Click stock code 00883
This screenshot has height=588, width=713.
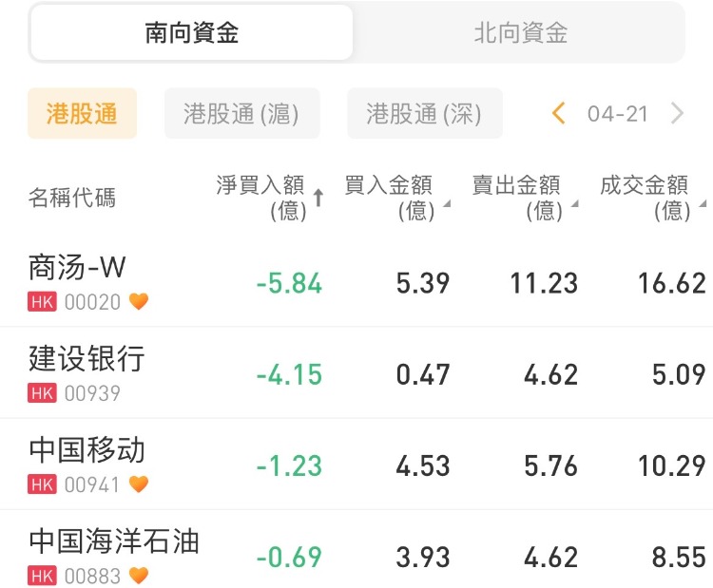coord(92,577)
